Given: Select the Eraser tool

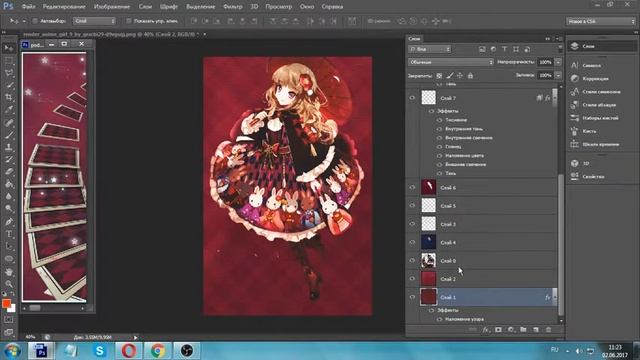Looking at the screenshot, I should click(x=9, y=172).
